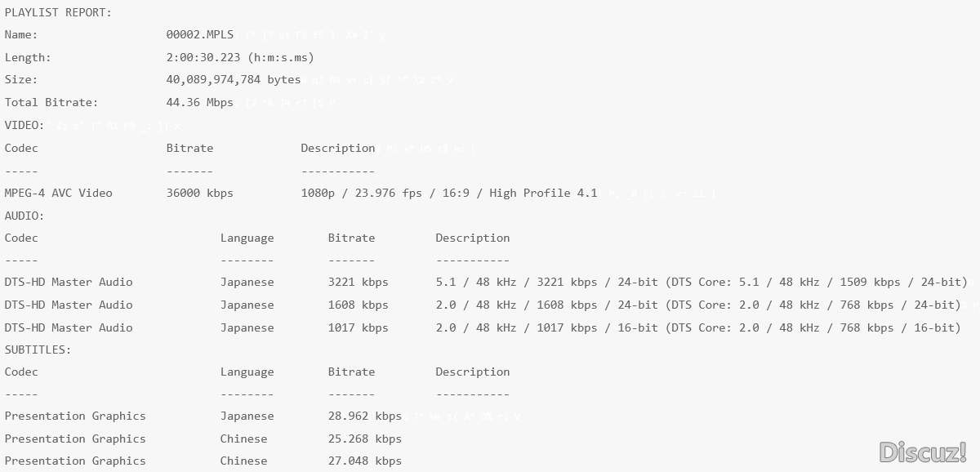Click the 1017 kbps audio bitrate

click(358, 327)
